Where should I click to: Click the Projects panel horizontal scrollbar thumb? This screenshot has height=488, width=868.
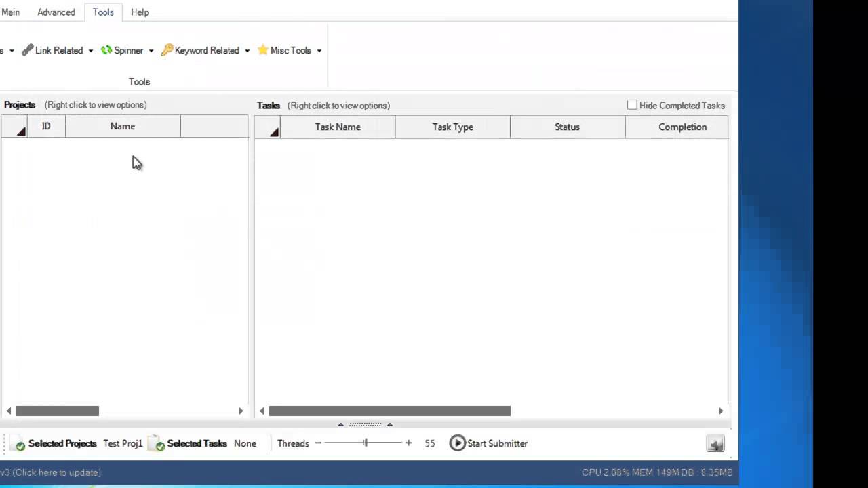(x=58, y=411)
